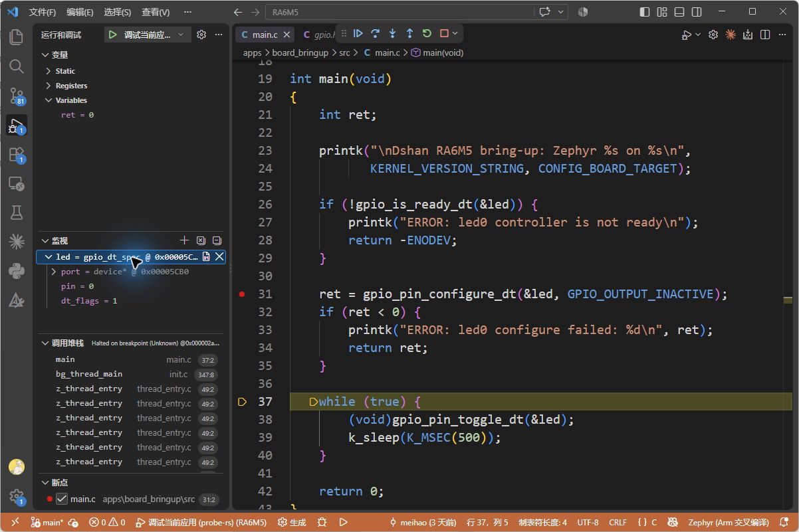799x532 pixels.
Task: Stop the debug session
Action: [444, 33]
